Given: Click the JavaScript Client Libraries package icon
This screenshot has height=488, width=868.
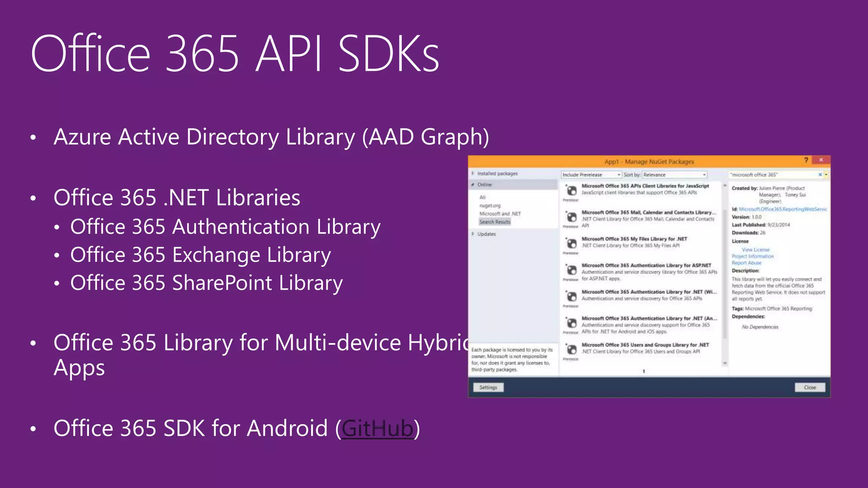Looking at the screenshot, I should tap(572, 191).
